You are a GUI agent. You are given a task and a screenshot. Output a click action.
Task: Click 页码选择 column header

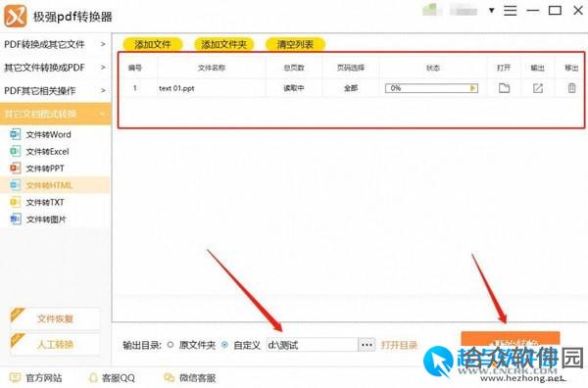(x=351, y=68)
